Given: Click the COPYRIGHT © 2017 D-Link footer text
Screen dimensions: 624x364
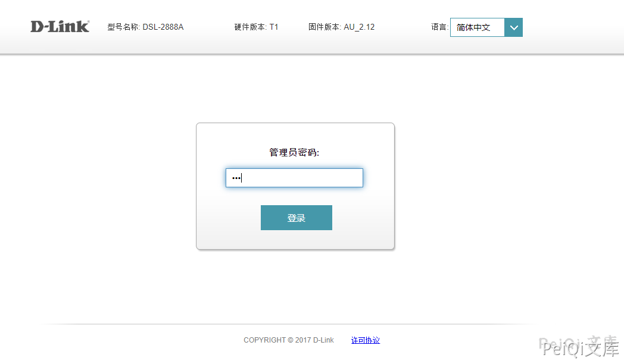Looking at the screenshot, I should (x=288, y=340).
